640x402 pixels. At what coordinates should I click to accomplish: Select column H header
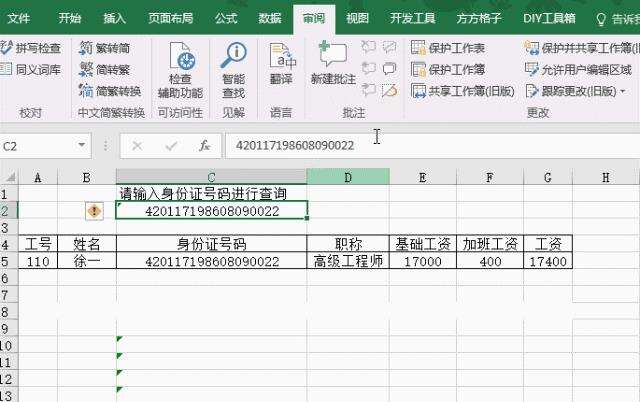606,178
